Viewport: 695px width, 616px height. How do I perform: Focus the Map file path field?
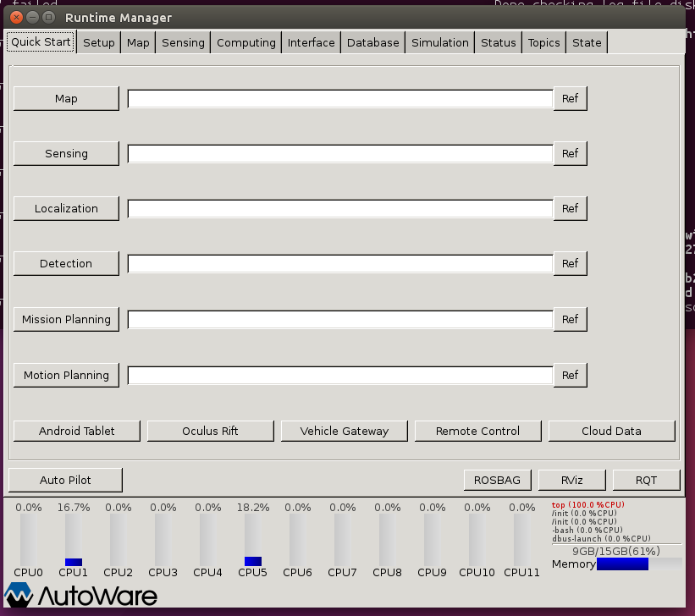pos(340,98)
